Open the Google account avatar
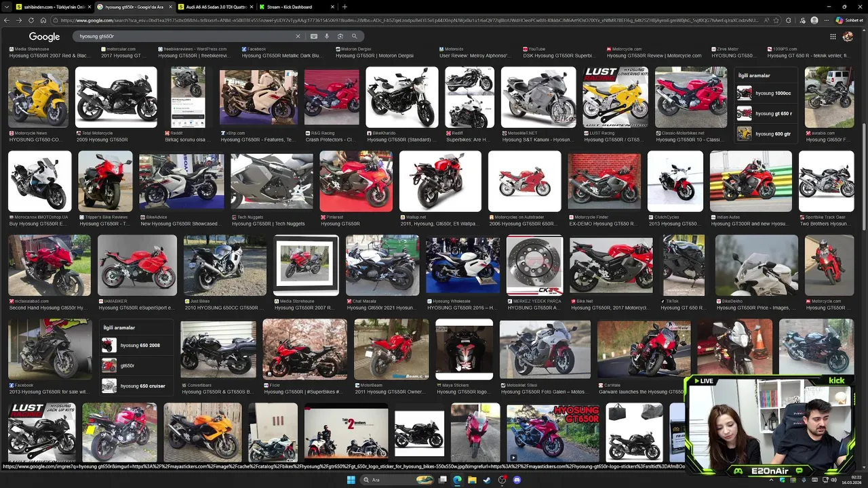The image size is (868, 488). [848, 37]
